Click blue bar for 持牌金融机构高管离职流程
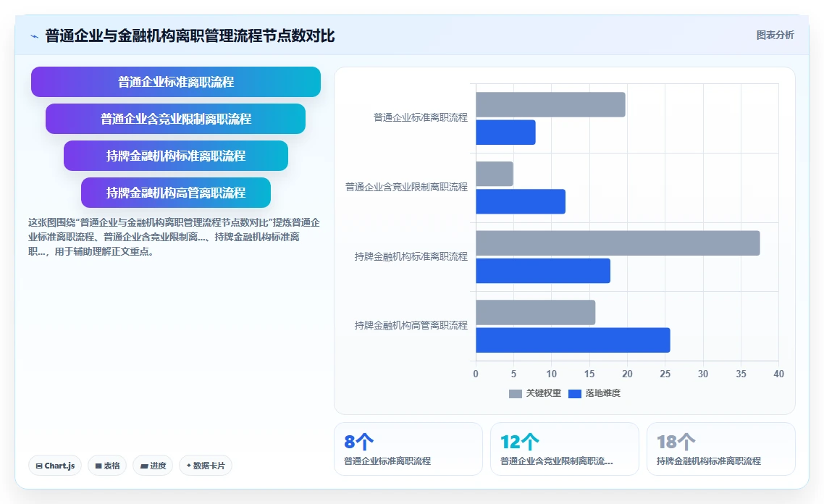The image size is (824, 504). (x=573, y=340)
